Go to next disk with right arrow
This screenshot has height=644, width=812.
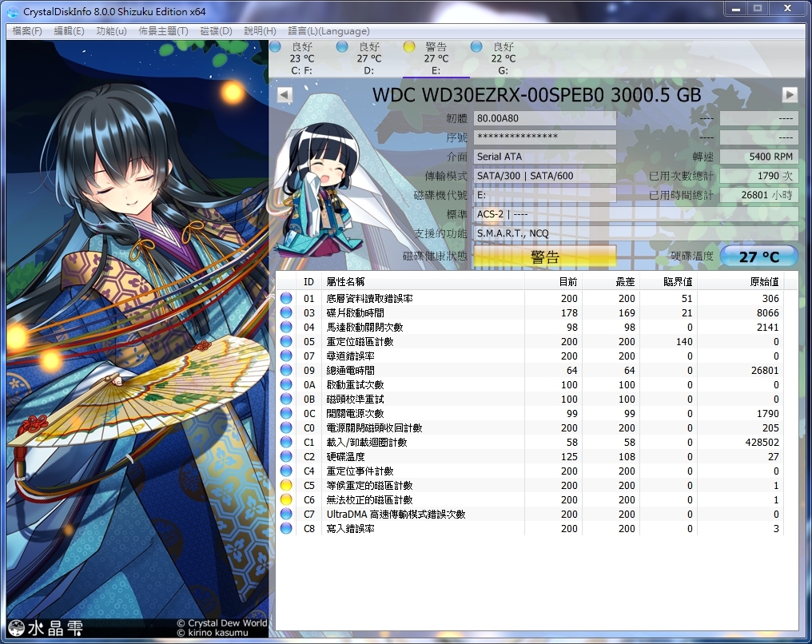click(790, 95)
